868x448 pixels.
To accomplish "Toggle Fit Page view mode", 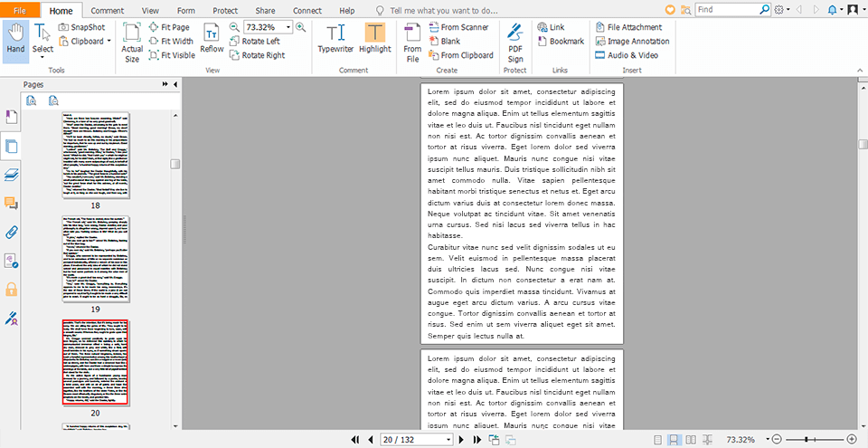I will [x=168, y=27].
